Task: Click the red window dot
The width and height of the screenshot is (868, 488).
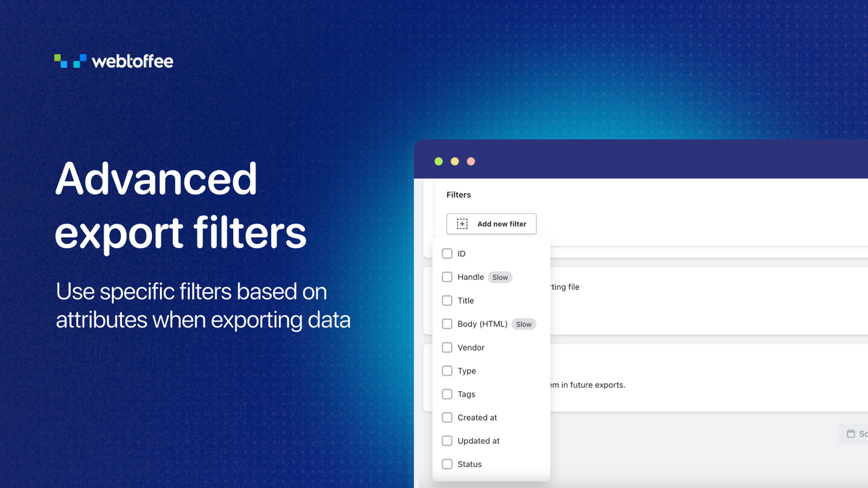Action: (471, 161)
